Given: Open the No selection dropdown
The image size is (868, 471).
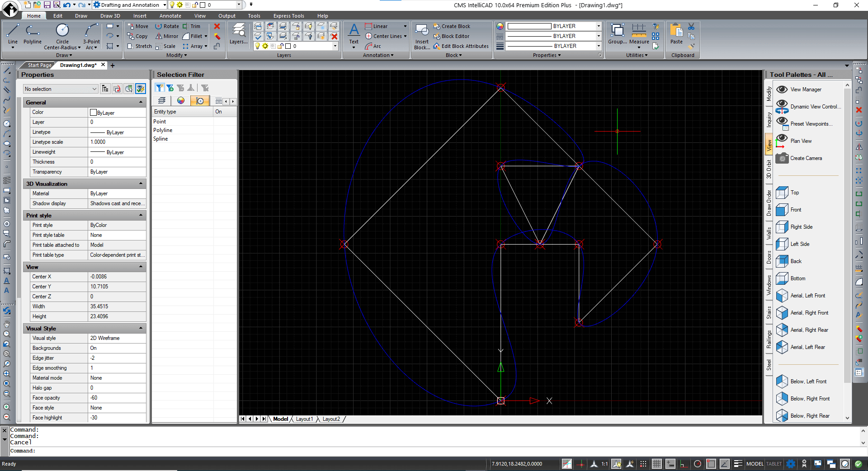Looking at the screenshot, I should (61, 89).
